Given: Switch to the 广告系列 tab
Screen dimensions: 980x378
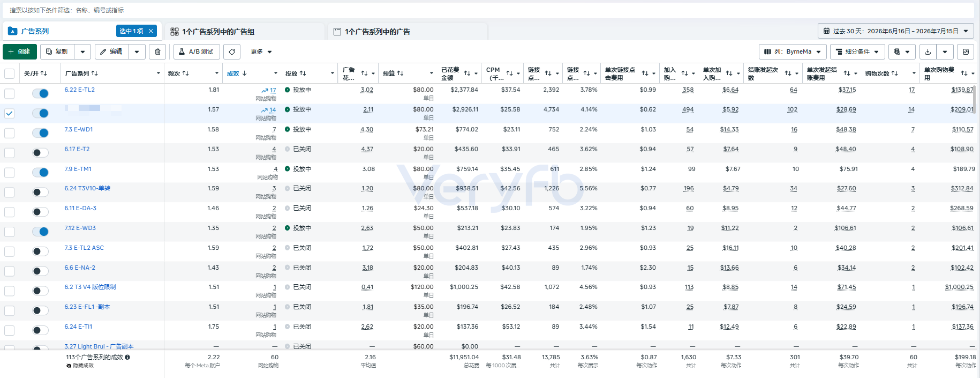Looking at the screenshot, I should click(x=82, y=31).
